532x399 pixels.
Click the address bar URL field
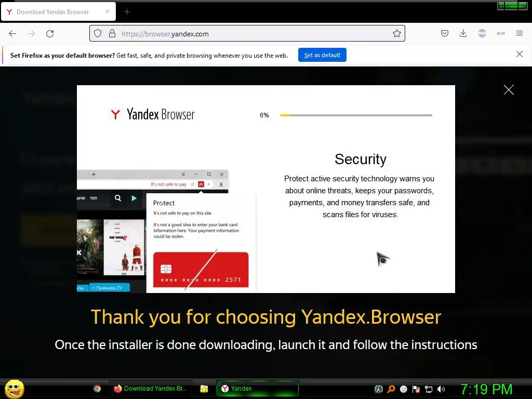(x=247, y=34)
